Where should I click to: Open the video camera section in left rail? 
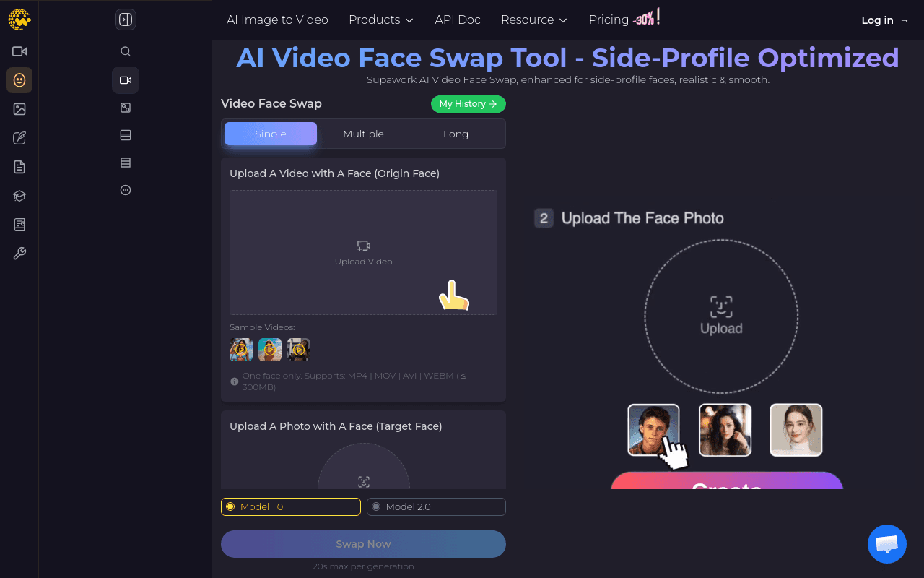[x=19, y=51]
